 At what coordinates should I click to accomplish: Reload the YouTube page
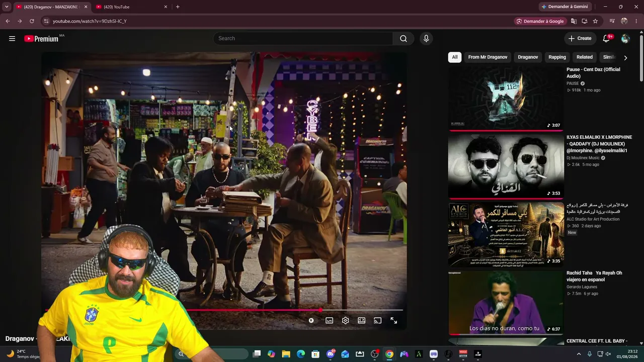32,21
